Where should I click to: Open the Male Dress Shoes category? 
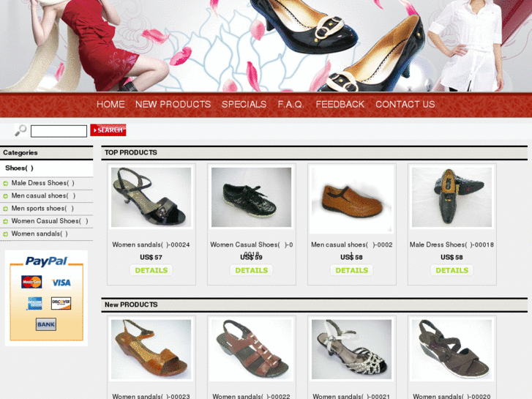[42, 183]
